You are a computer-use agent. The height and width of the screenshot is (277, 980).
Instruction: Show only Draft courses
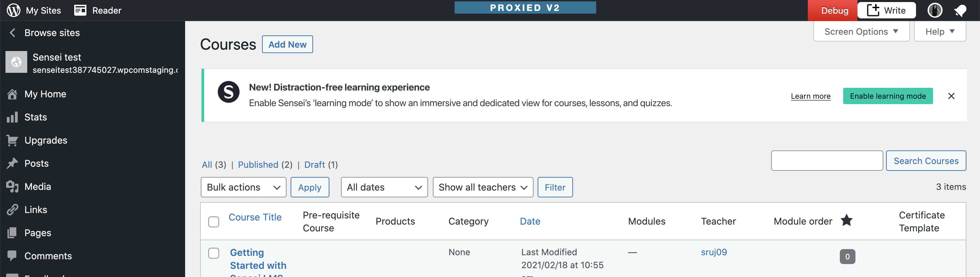[314, 164]
